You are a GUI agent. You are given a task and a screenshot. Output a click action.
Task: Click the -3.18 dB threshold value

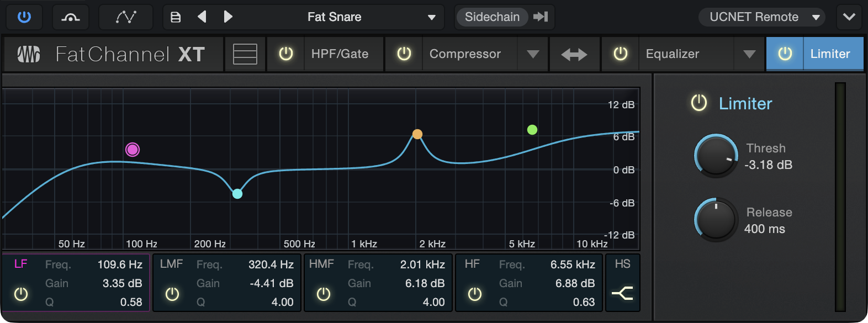coord(768,165)
